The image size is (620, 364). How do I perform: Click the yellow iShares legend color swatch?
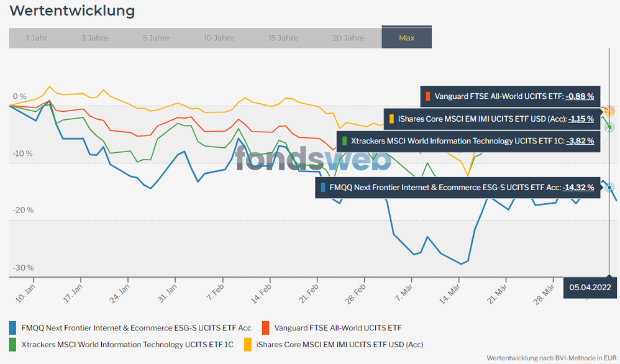(x=247, y=345)
